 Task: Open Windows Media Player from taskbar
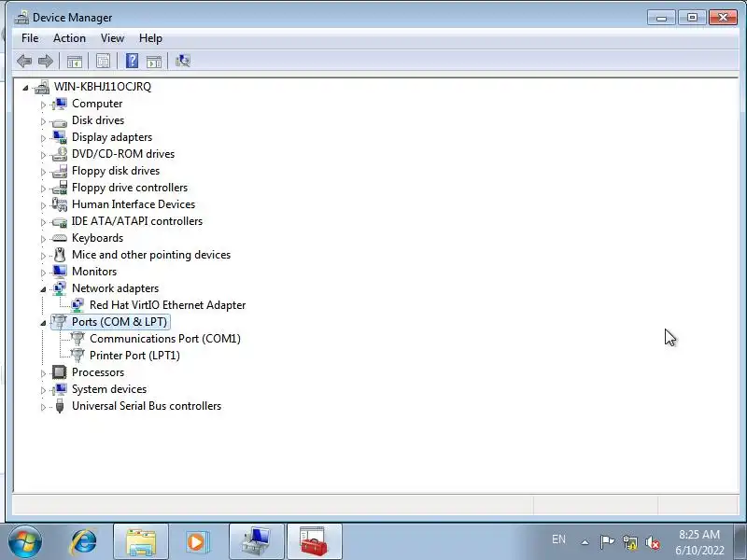[x=196, y=542]
